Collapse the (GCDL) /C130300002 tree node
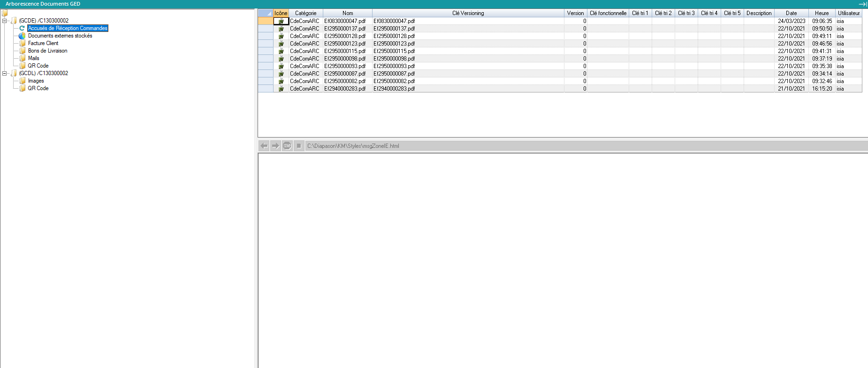This screenshot has height=368, width=868. [x=5, y=73]
